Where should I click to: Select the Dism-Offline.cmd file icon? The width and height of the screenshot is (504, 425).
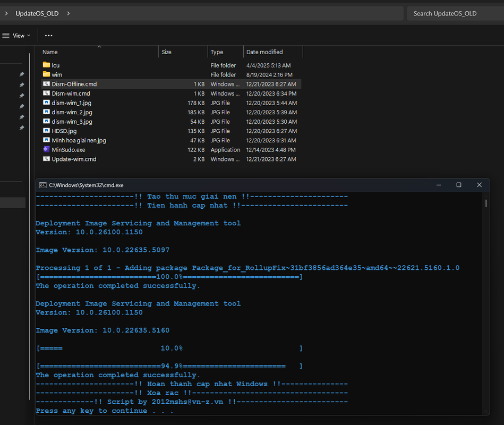pos(46,84)
